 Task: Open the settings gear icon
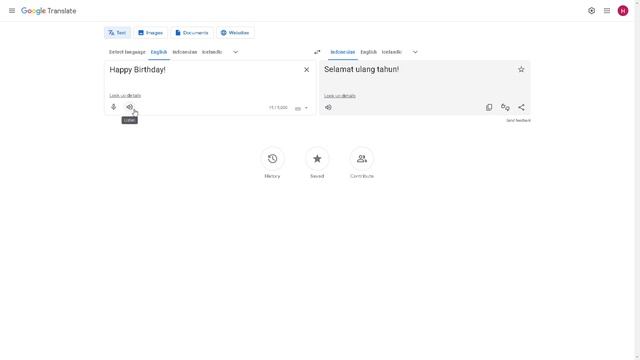591,11
